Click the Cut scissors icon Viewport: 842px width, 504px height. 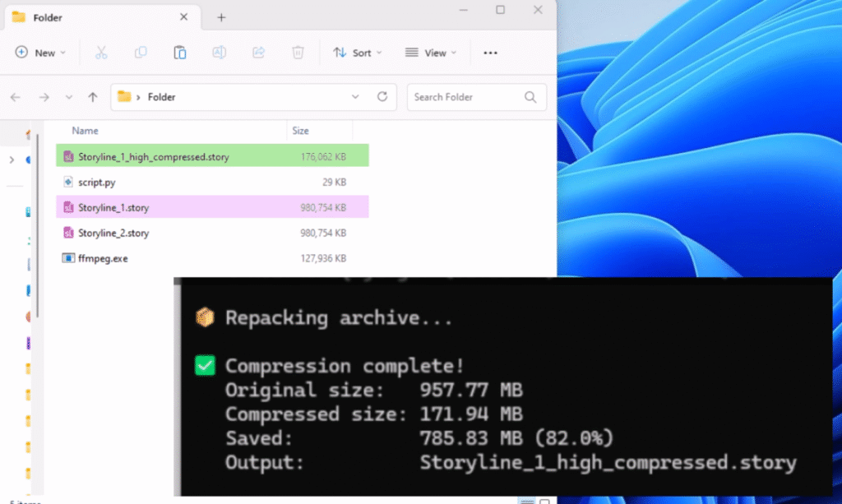point(101,53)
